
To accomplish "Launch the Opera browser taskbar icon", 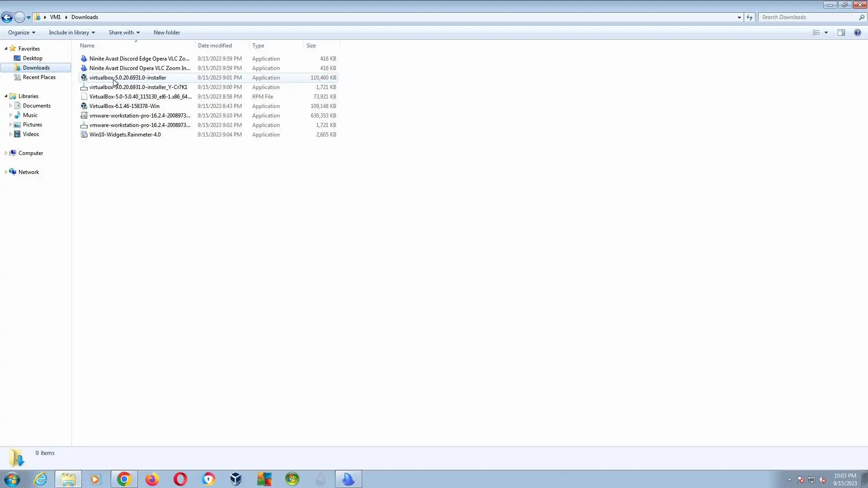I will [x=180, y=479].
